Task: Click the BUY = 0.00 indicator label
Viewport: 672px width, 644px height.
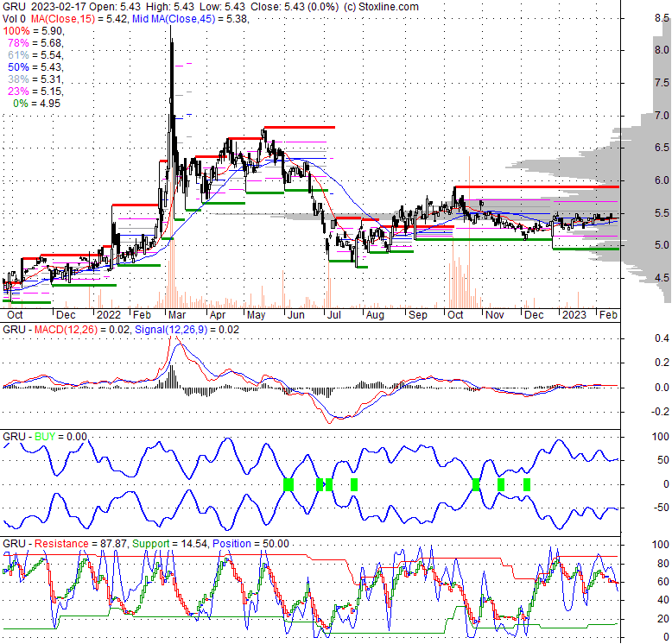Action: point(60,436)
